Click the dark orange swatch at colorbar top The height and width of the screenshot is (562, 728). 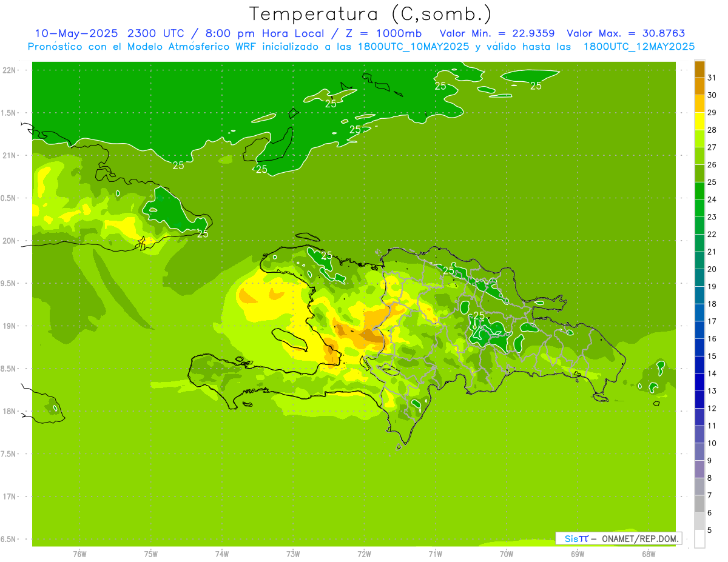[699, 70]
